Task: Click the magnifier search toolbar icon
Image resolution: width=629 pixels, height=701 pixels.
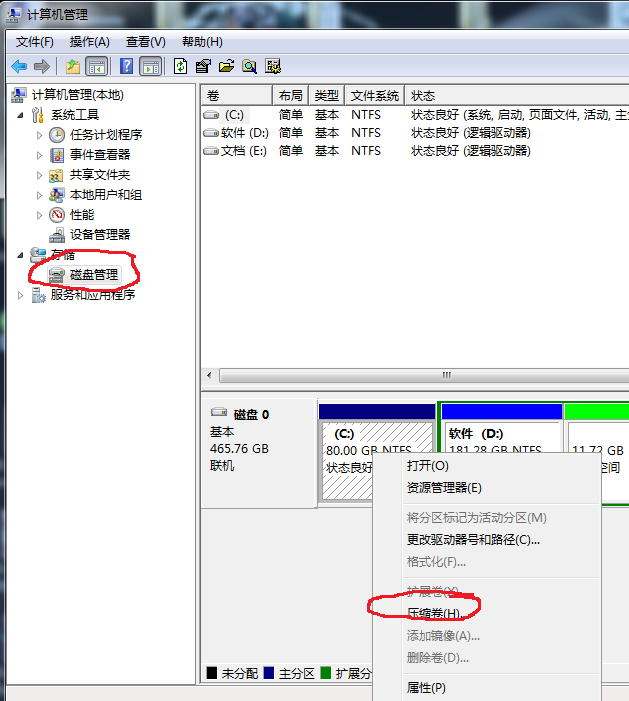Action: click(x=249, y=67)
